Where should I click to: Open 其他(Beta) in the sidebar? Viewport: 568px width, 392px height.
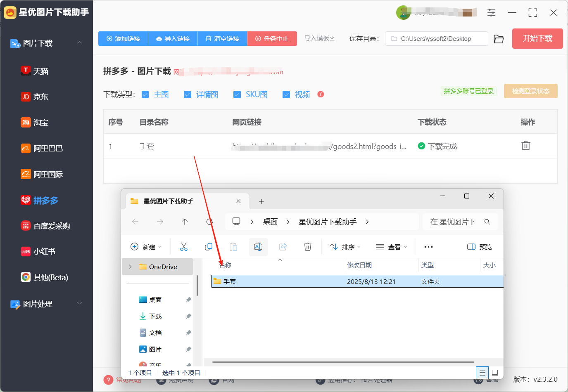click(44, 277)
